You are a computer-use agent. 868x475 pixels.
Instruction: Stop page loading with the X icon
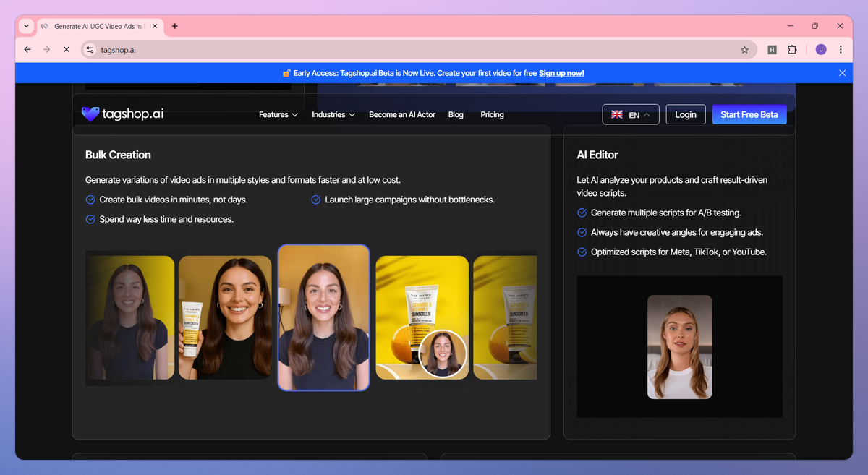click(x=66, y=50)
